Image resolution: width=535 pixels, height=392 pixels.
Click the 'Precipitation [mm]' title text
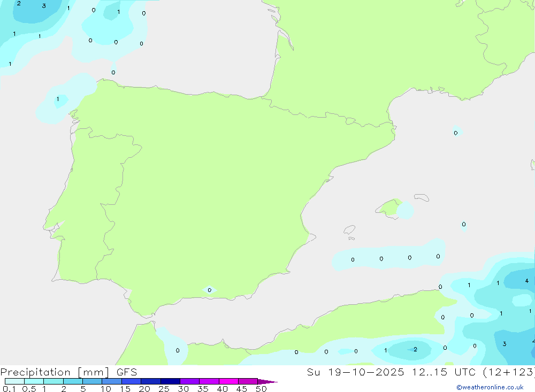coord(55,372)
